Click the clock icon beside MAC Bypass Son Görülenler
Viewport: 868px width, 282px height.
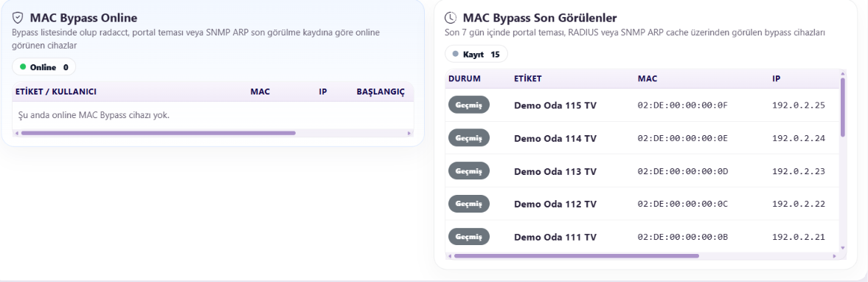click(x=451, y=17)
